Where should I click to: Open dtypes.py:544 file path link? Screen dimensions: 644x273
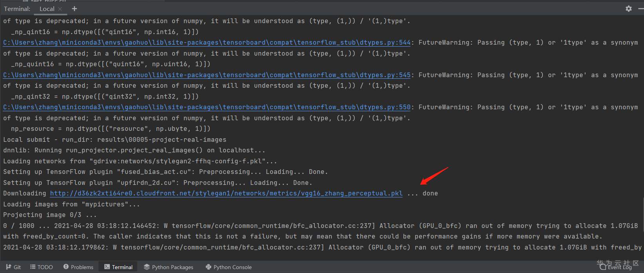(x=207, y=43)
